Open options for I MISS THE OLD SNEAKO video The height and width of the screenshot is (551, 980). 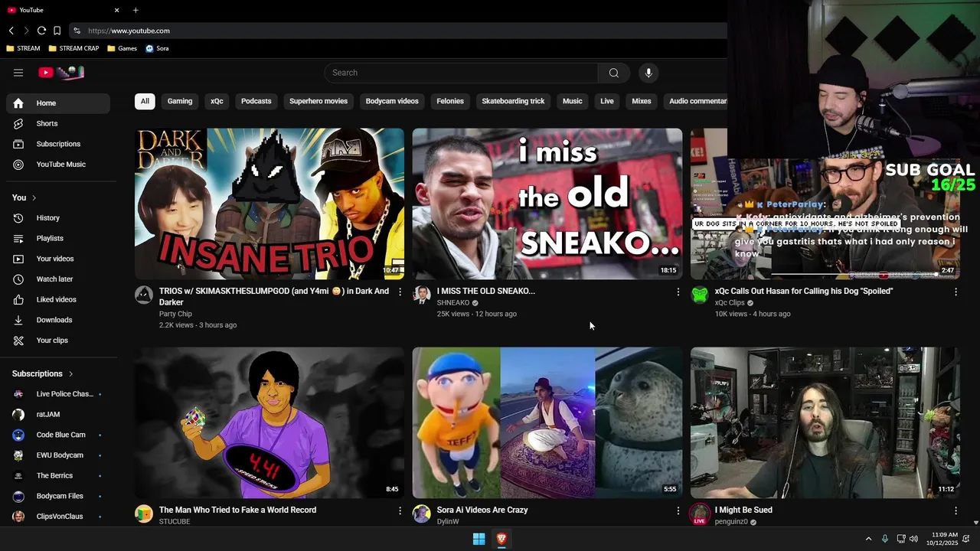pyautogui.click(x=678, y=292)
